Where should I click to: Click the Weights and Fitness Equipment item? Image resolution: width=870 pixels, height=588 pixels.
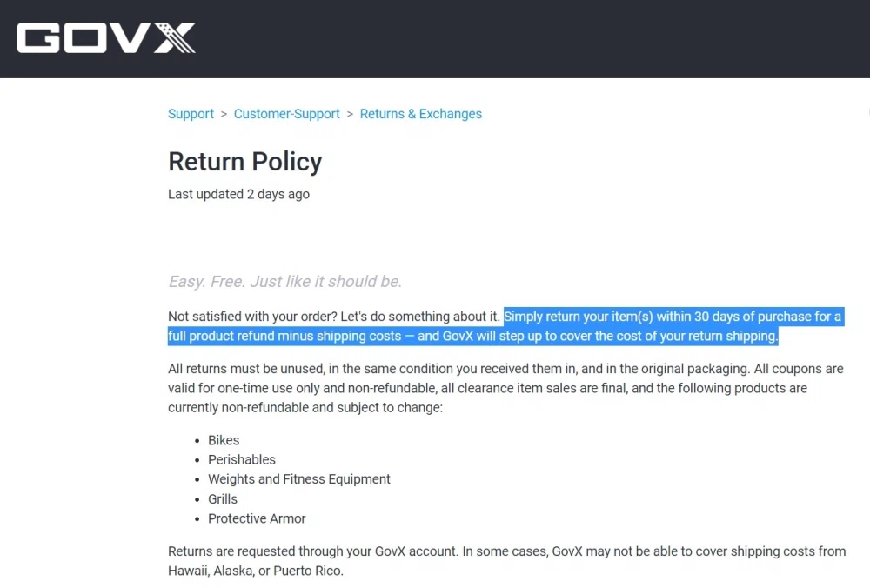[x=298, y=479]
